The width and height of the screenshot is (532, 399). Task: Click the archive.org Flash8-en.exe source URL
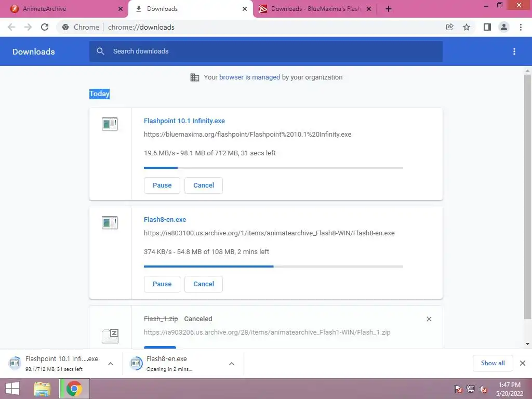(x=269, y=233)
